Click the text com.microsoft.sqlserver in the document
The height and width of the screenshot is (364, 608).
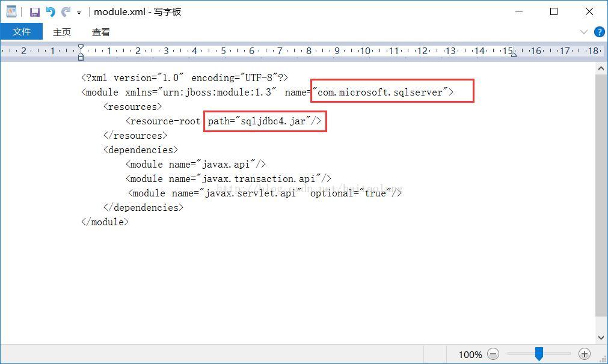(380, 92)
